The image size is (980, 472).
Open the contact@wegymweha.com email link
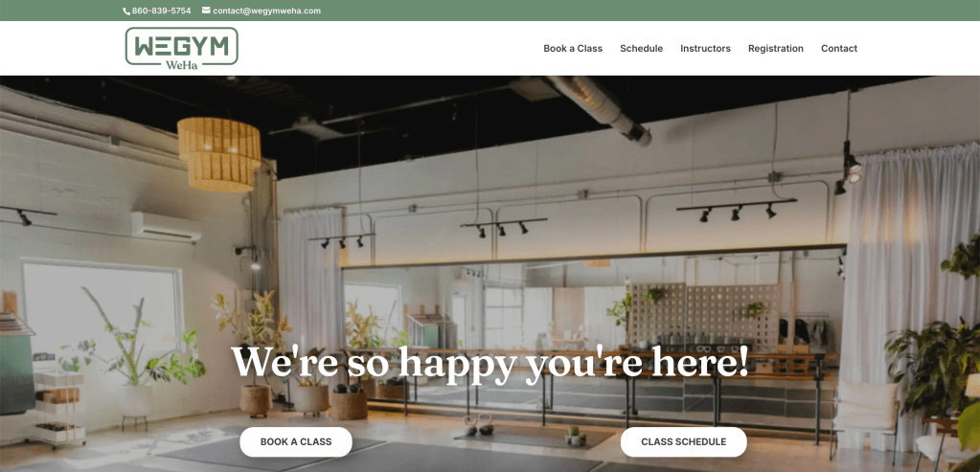[x=266, y=11]
